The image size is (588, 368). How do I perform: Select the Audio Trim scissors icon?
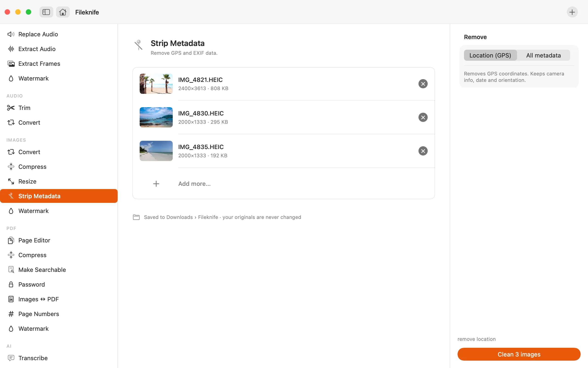coord(11,108)
